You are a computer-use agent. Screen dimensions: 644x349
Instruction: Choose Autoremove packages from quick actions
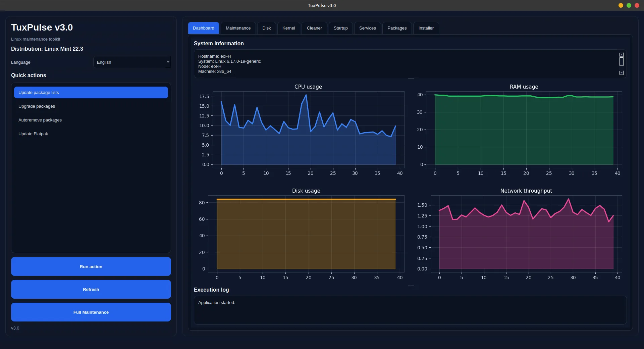tap(91, 120)
